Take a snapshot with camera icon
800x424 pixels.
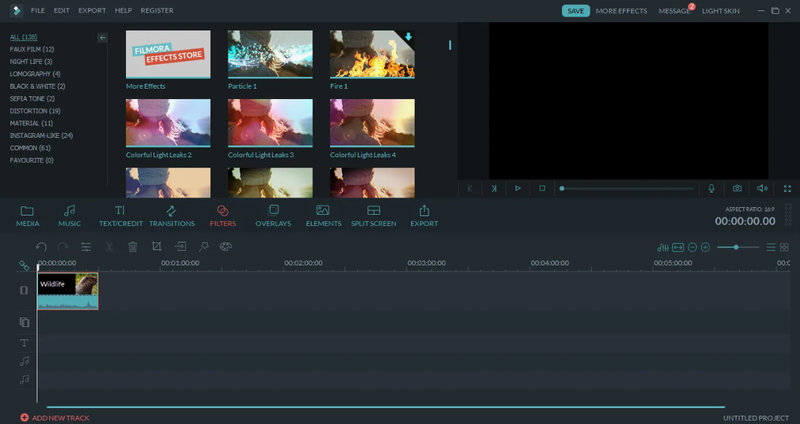pyautogui.click(x=737, y=188)
